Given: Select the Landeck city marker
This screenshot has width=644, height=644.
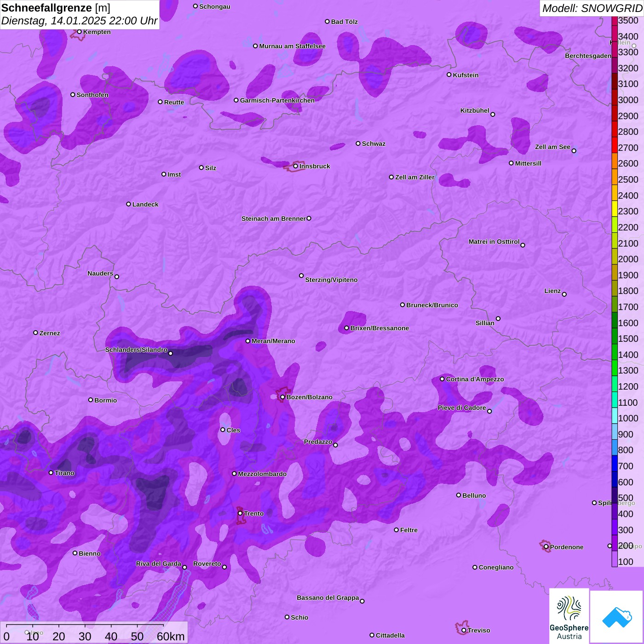Looking at the screenshot, I should pyautogui.click(x=128, y=204).
